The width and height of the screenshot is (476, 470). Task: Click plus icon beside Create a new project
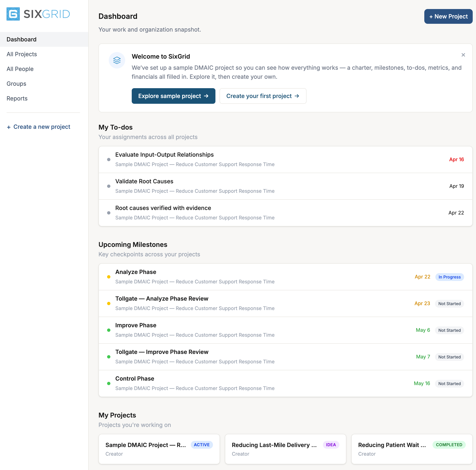(x=9, y=127)
